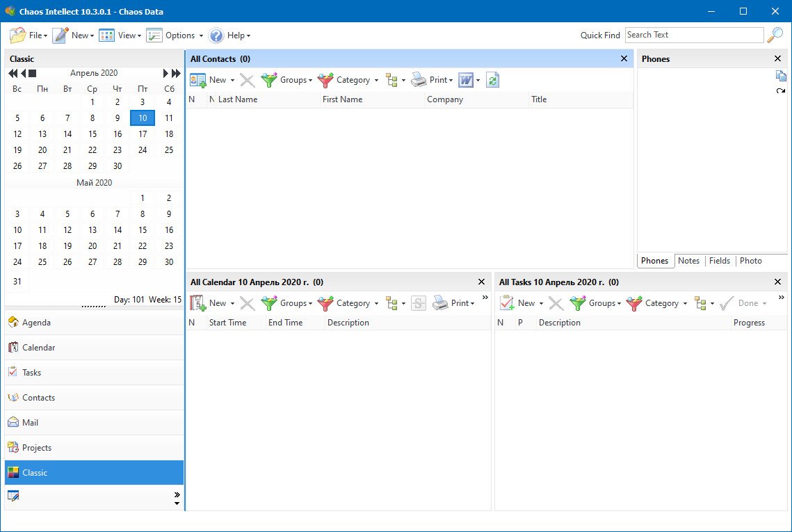Open the File menu

[29, 35]
